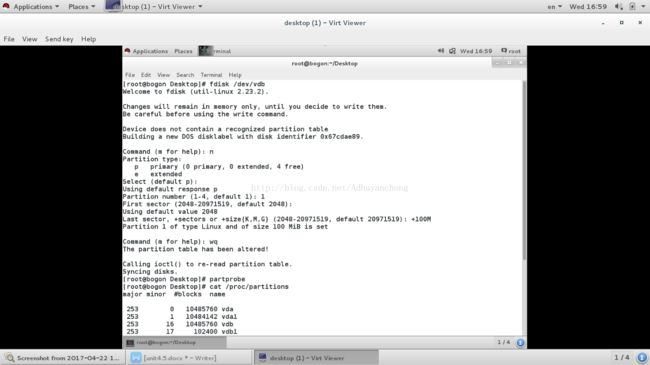
Task: Click the guest Terminal app button in top bar
Action: 215,51
